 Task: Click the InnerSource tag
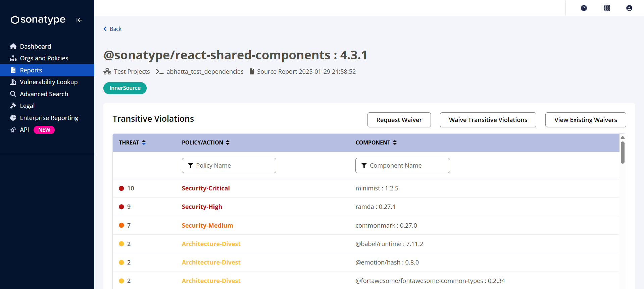(125, 88)
